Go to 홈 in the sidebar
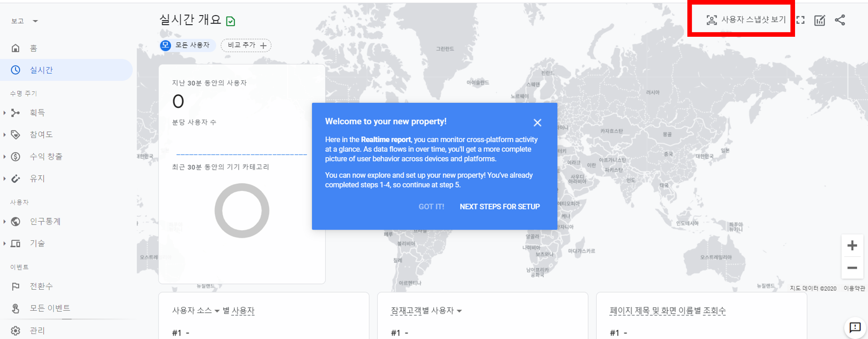The image size is (868, 339). point(33,48)
